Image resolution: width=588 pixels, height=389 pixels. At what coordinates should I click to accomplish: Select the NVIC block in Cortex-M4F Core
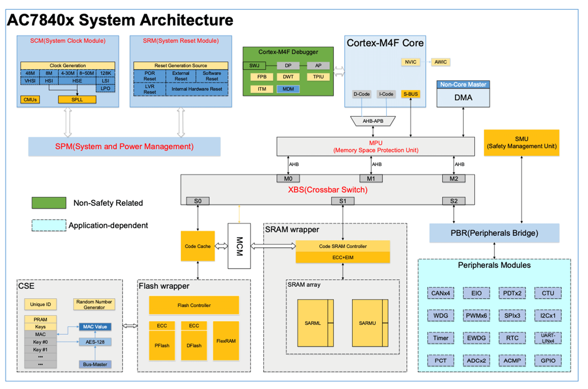click(x=410, y=62)
